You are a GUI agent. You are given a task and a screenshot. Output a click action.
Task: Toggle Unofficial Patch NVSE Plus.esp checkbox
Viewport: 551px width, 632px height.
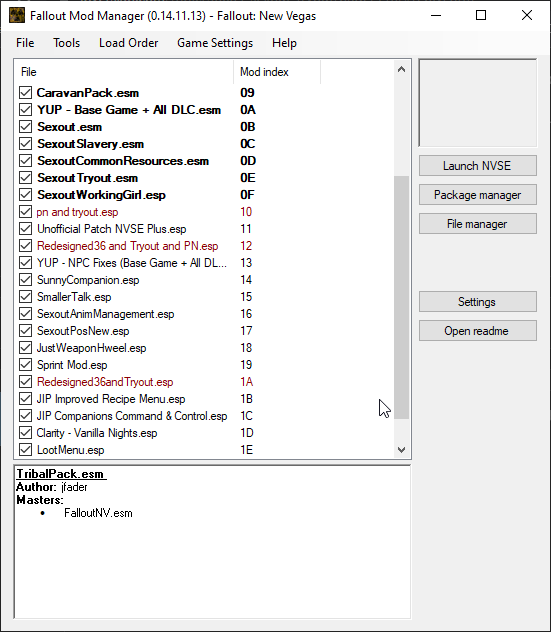25,229
